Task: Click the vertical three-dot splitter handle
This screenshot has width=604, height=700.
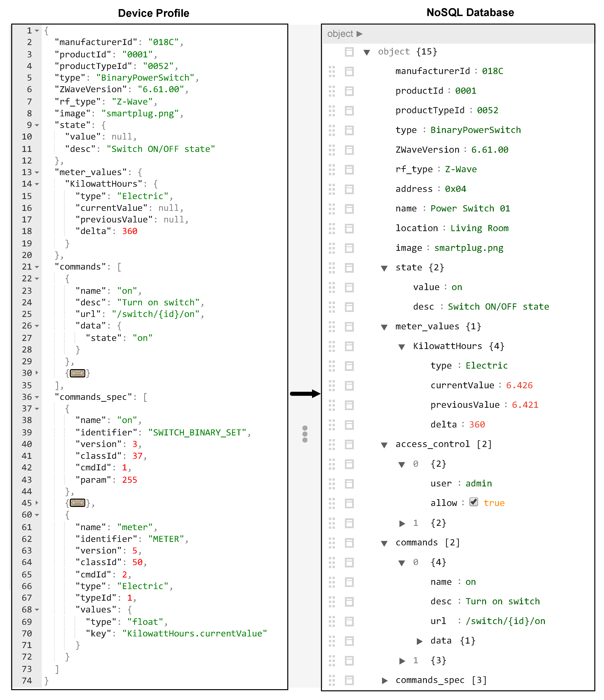Action: coord(305,434)
